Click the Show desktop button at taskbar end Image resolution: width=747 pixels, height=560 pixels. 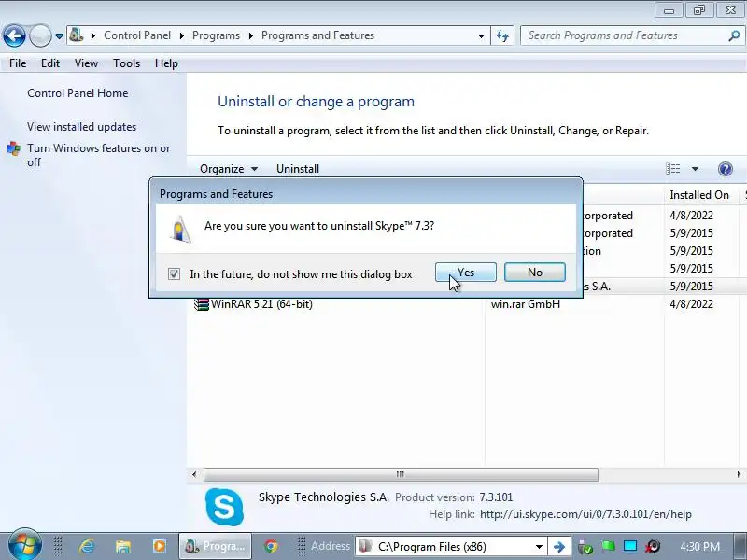741,546
